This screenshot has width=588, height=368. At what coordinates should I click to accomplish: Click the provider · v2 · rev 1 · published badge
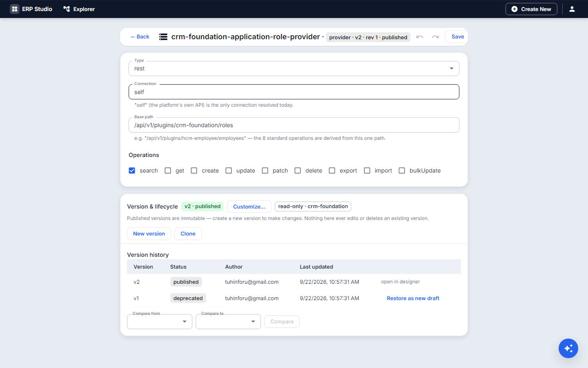[368, 37]
